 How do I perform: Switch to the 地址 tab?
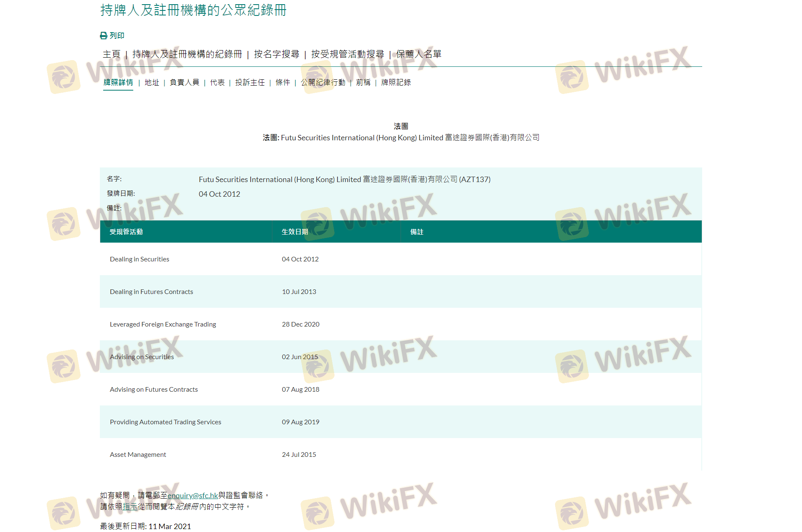click(152, 83)
